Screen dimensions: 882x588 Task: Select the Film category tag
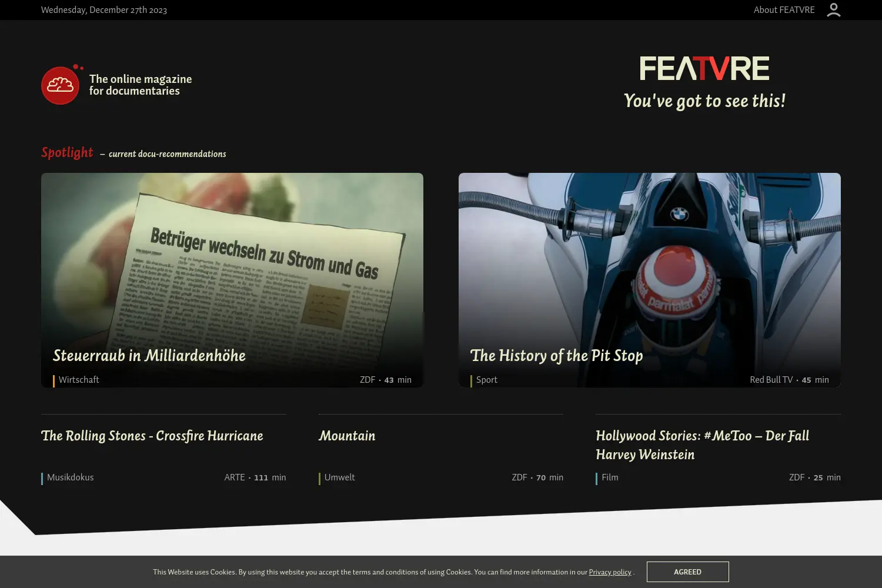(610, 477)
